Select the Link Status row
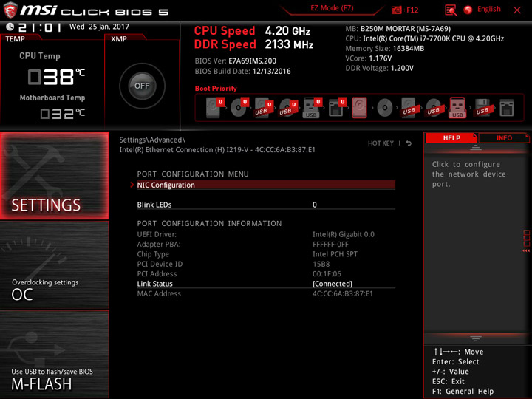 point(266,284)
